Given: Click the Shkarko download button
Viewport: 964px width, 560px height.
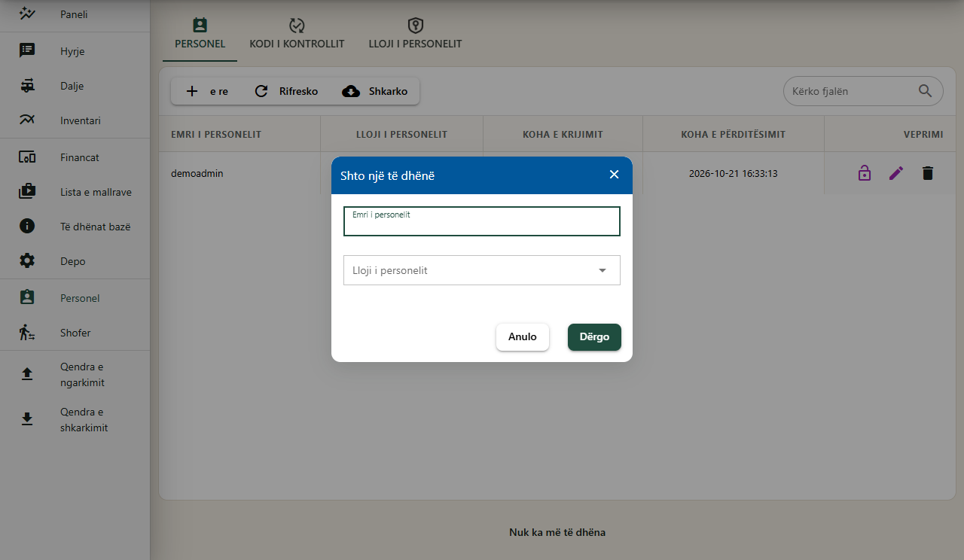Looking at the screenshot, I should (x=374, y=91).
